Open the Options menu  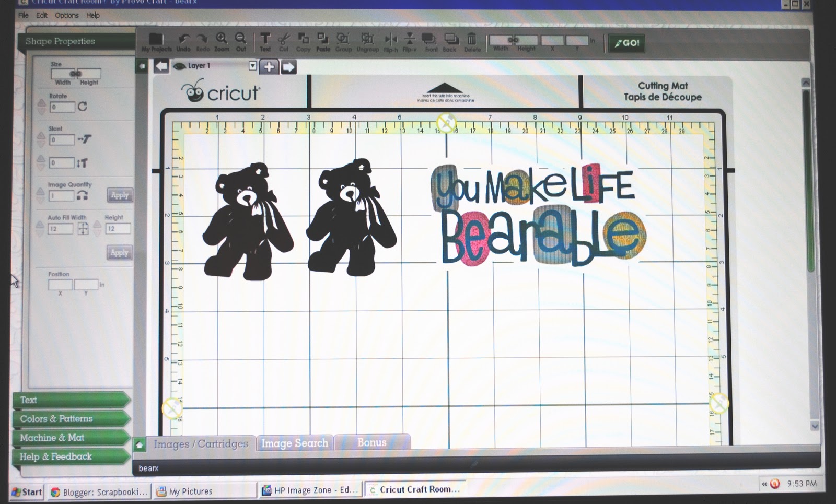pos(67,15)
